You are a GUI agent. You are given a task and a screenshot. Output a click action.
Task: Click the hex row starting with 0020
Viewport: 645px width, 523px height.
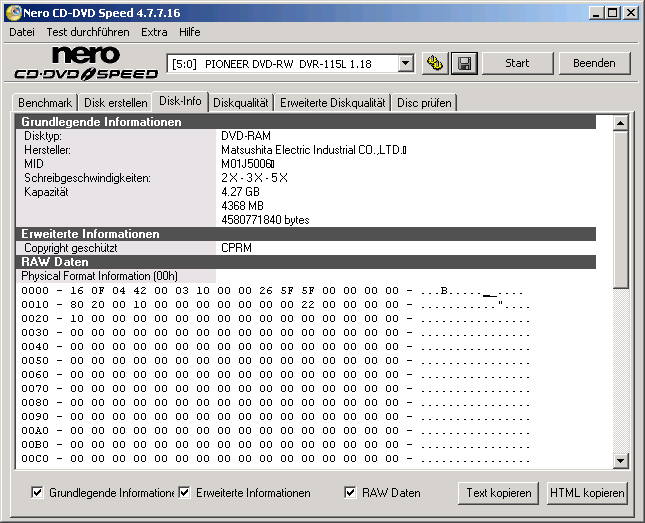[x=275, y=319]
